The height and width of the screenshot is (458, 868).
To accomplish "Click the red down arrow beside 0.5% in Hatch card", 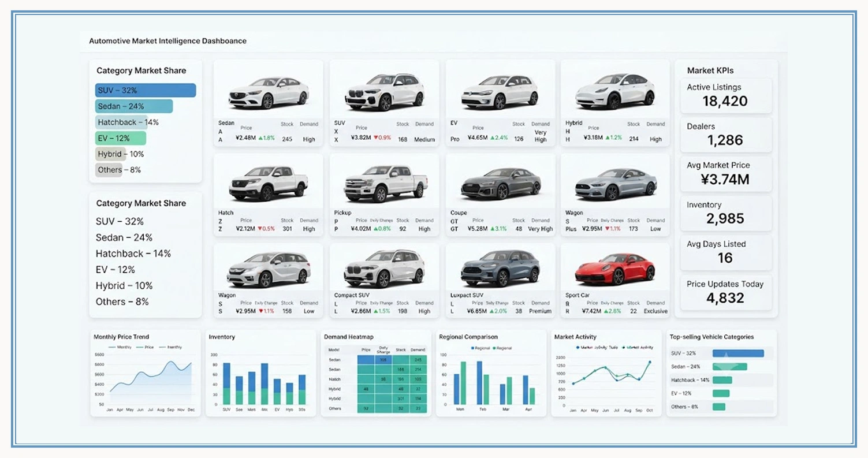I will point(260,229).
